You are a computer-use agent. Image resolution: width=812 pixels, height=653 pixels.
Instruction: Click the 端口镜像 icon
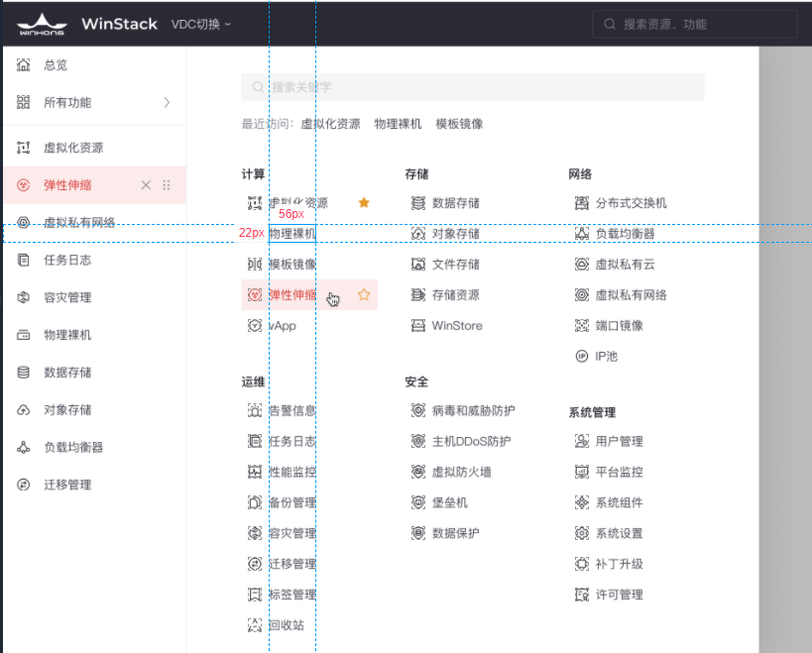pos(582,325)
